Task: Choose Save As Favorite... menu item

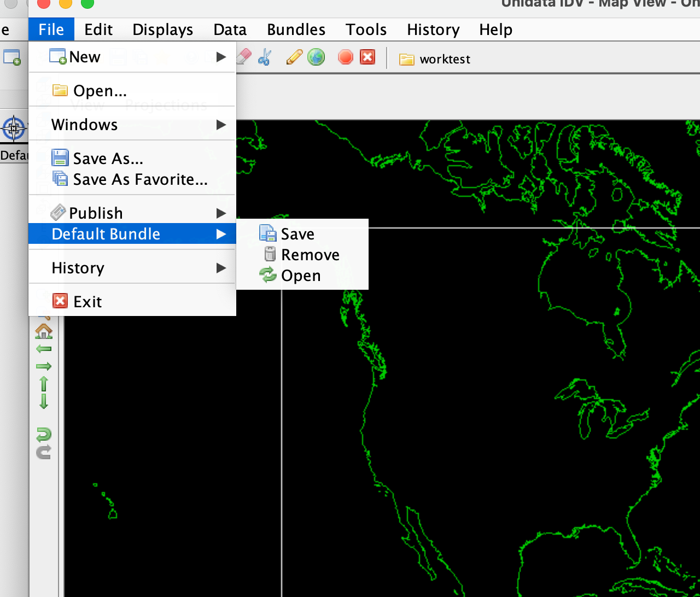Action: pyautogui.click(x=139, y=179)
